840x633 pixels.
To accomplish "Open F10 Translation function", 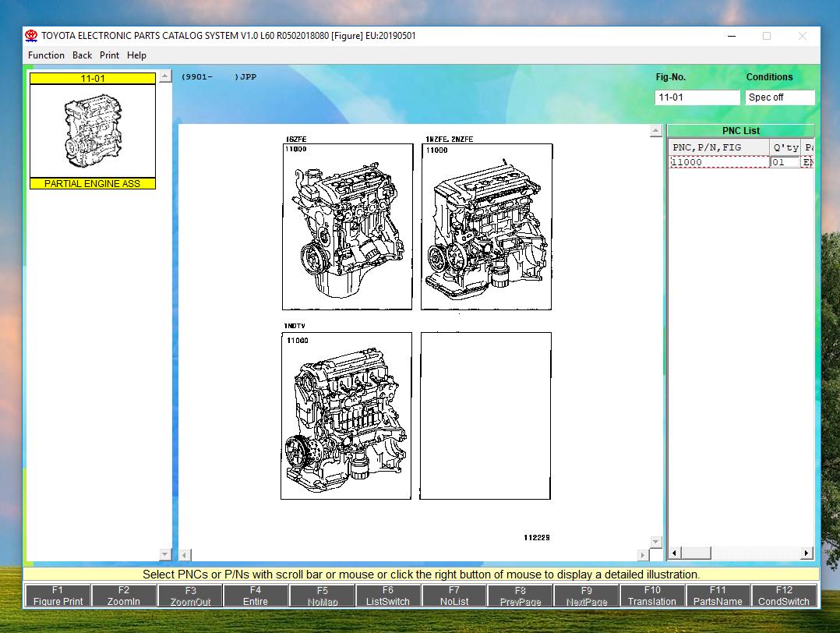I will click(652, 596).
